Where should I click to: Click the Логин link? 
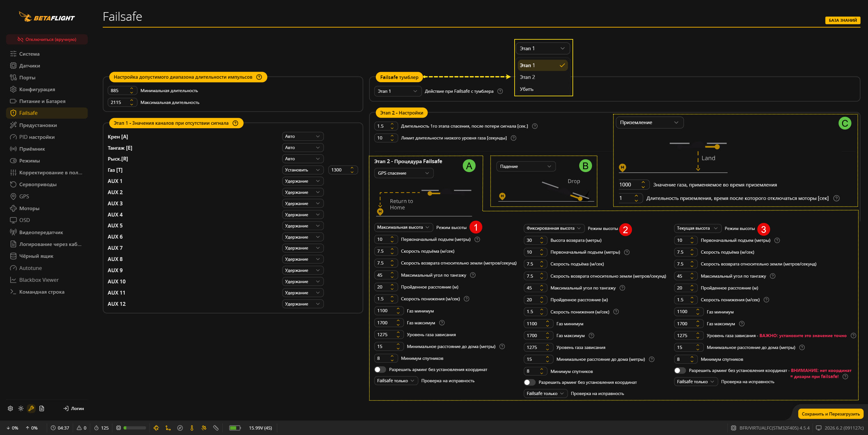pos(74,408)
